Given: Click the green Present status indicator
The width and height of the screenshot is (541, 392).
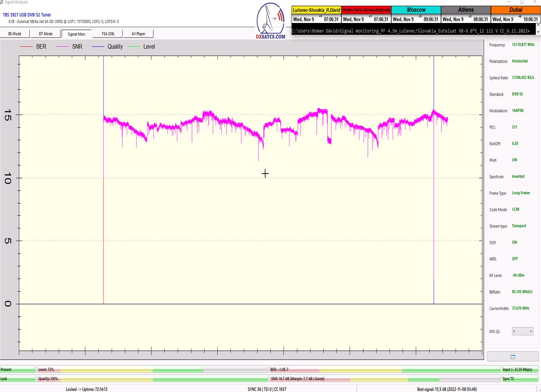Looking at the screenshot, I should (18, 369).
